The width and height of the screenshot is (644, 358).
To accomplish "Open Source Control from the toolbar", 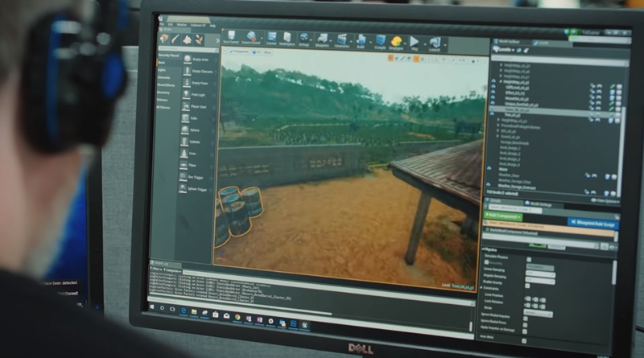I will click(x=251, y=36).
